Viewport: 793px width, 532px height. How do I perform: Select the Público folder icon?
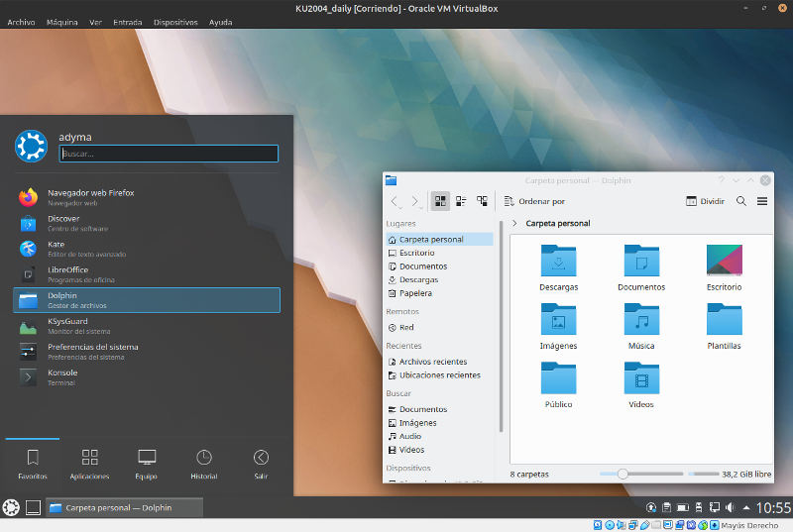coord(558,377)
